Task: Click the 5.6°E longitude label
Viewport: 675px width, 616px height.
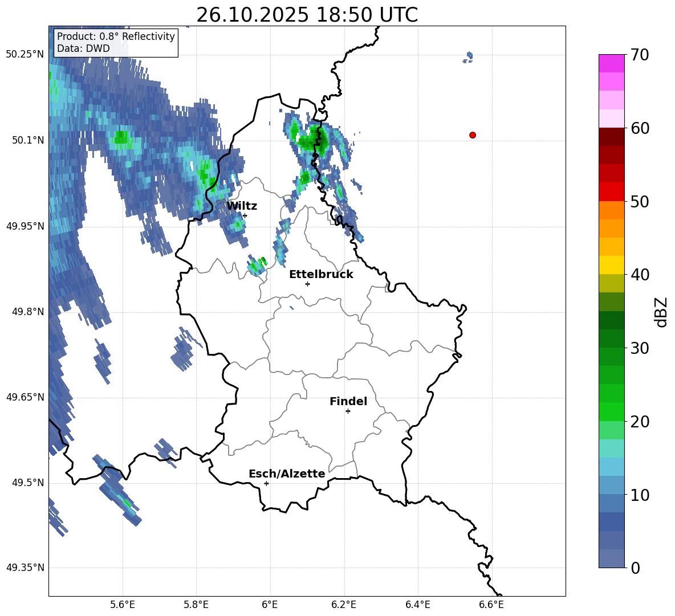Action: (x=123, y=605)
